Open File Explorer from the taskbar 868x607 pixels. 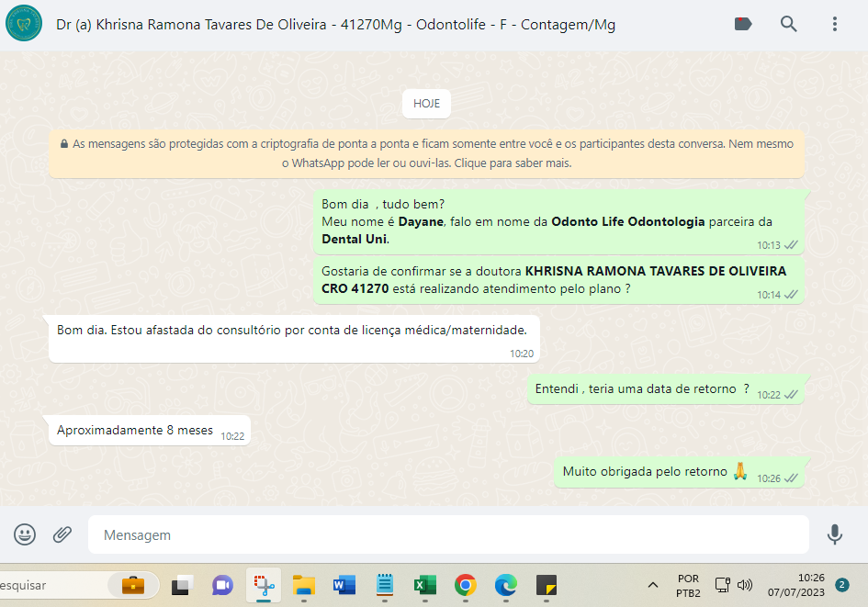[x=304, y=585]
